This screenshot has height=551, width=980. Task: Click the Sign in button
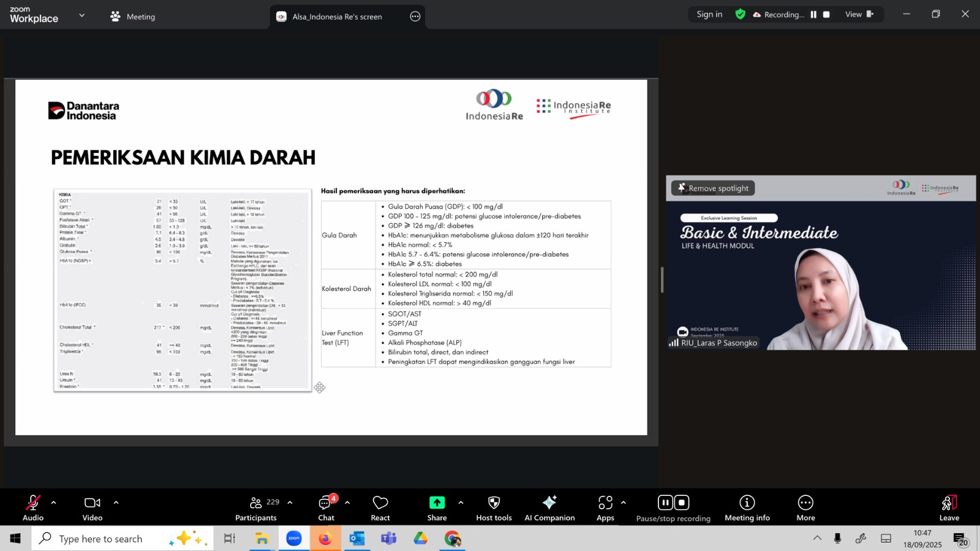[709, 15]
